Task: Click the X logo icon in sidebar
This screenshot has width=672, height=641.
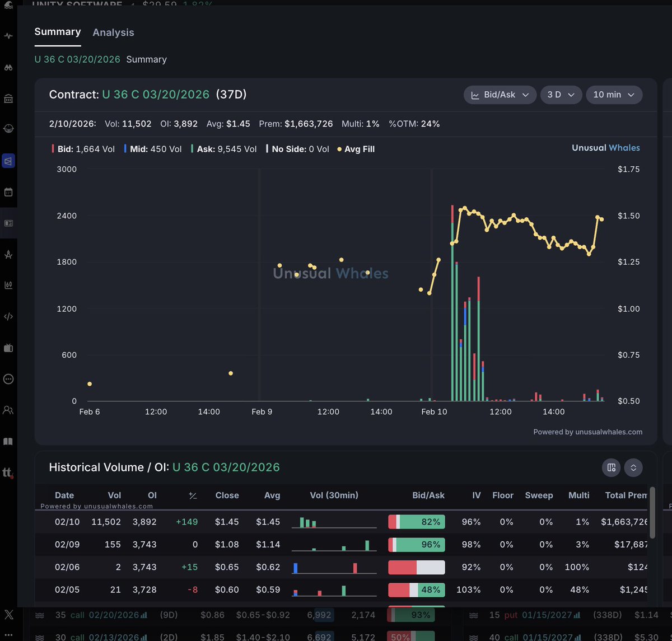Action: pyautogui.click(x=8, y=615)
